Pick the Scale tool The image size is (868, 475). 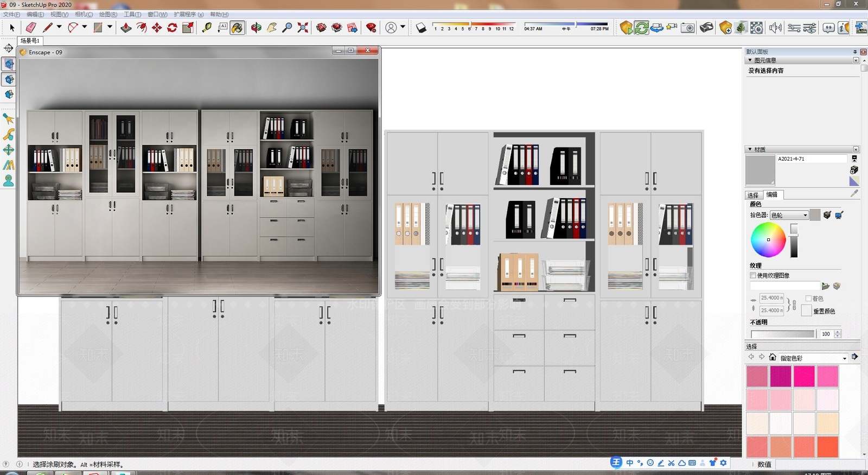(188, 28)
